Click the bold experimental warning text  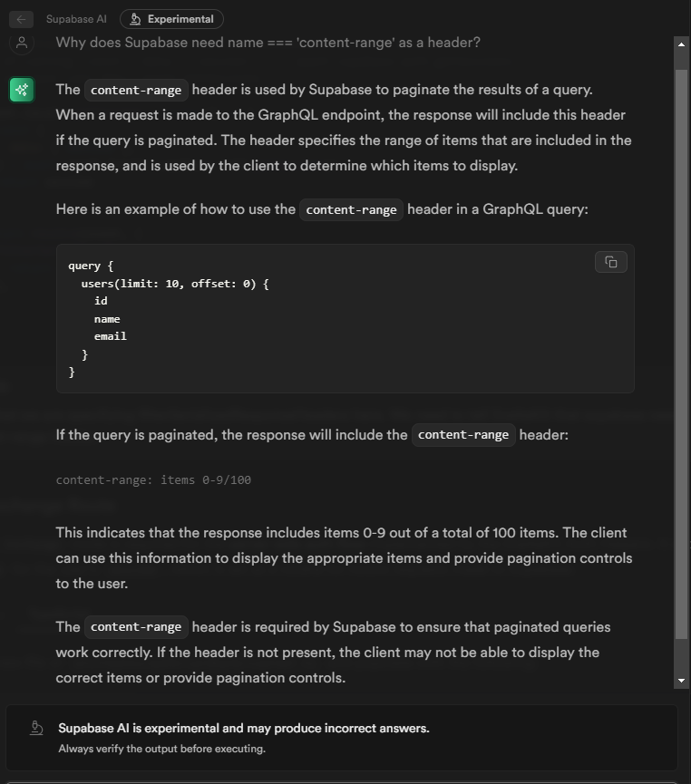[243, 728]
